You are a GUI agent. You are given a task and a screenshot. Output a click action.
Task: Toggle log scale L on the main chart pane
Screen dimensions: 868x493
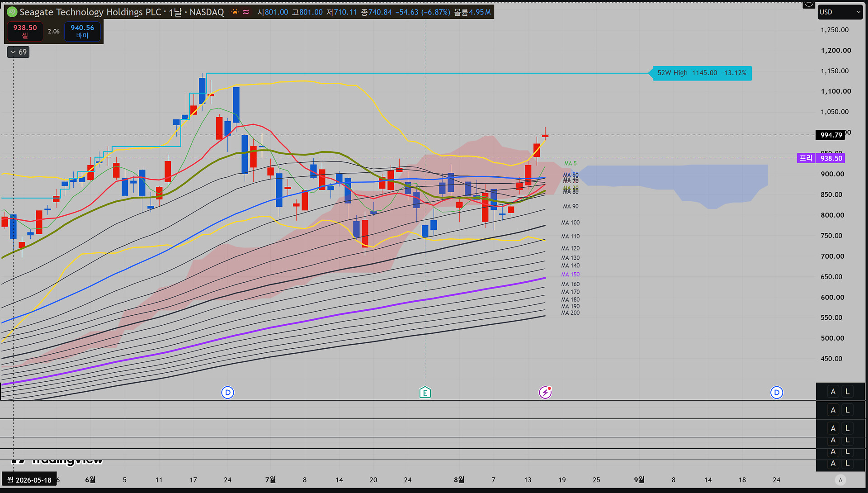tap(848, 392)
